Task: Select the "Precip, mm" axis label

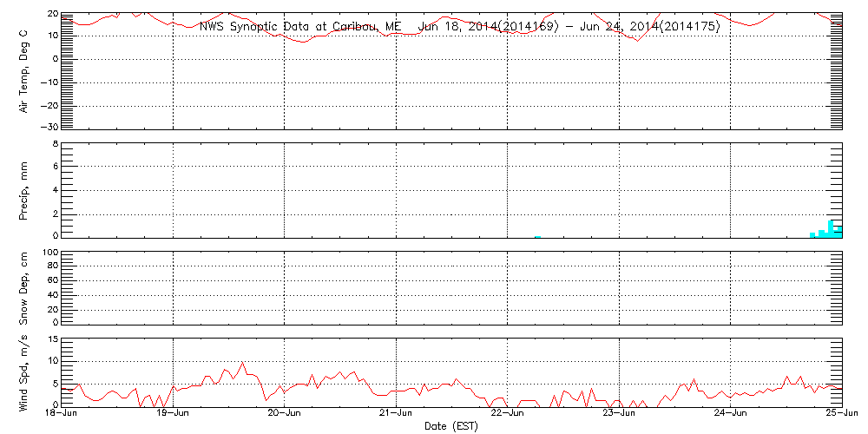Action: coord(24,189)
